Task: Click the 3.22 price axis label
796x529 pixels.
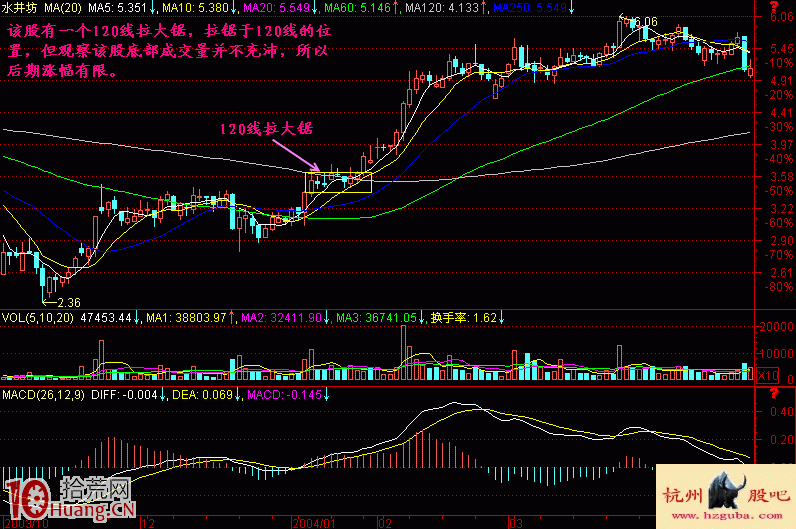Action: [x=781, y=209]
